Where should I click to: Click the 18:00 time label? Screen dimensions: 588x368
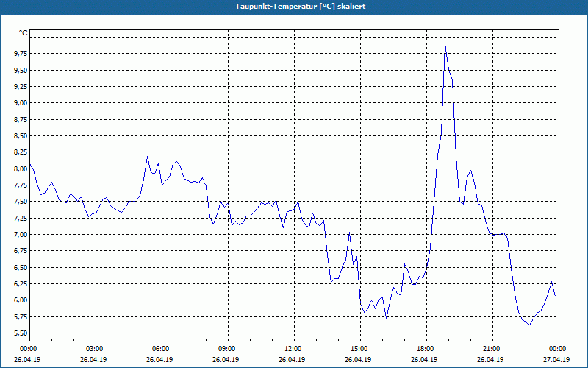pos(425,349)
